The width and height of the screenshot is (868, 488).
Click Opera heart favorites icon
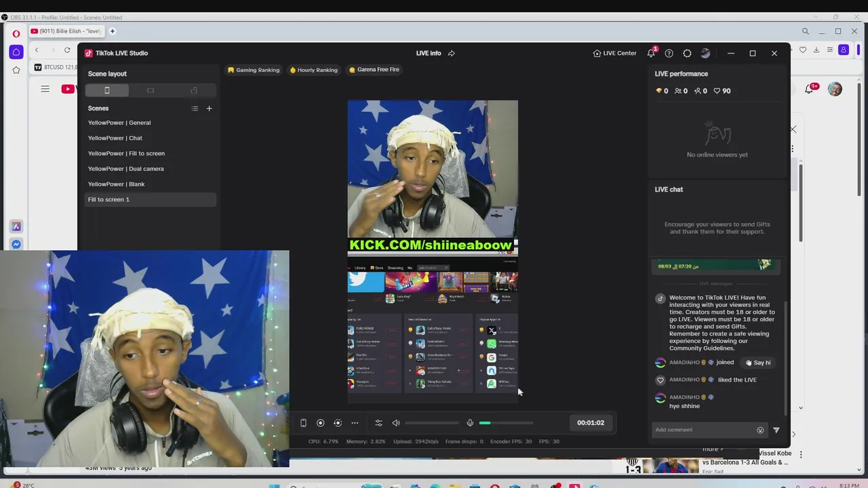(803, 50)
